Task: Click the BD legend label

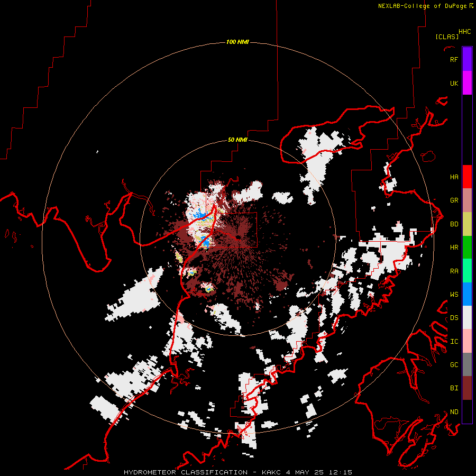Action: coord(454,224)
